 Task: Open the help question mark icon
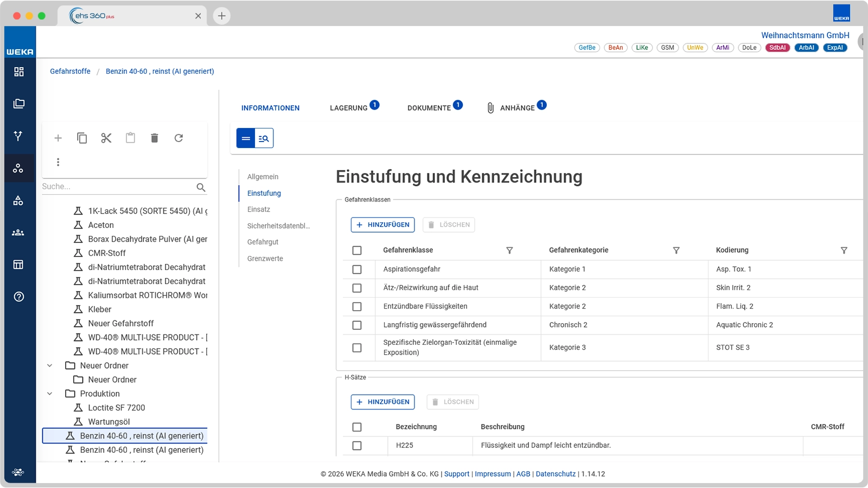pos(19,297)
